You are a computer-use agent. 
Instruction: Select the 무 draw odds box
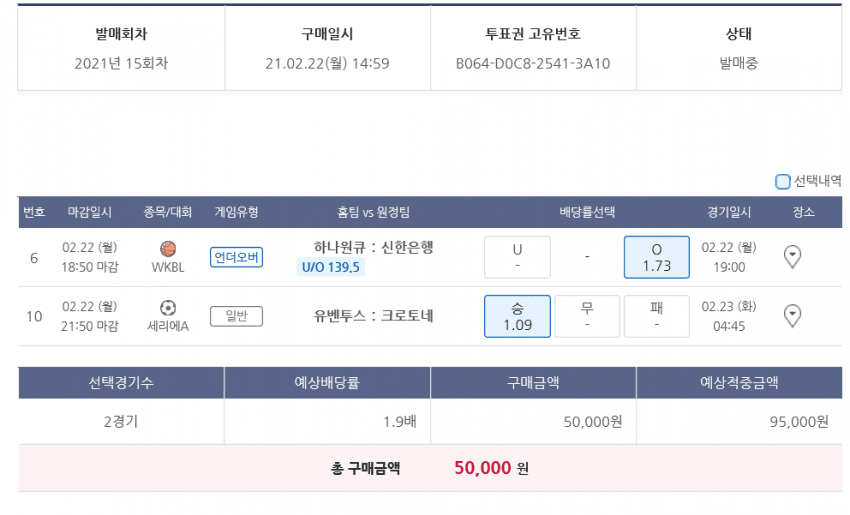point(587,316)
